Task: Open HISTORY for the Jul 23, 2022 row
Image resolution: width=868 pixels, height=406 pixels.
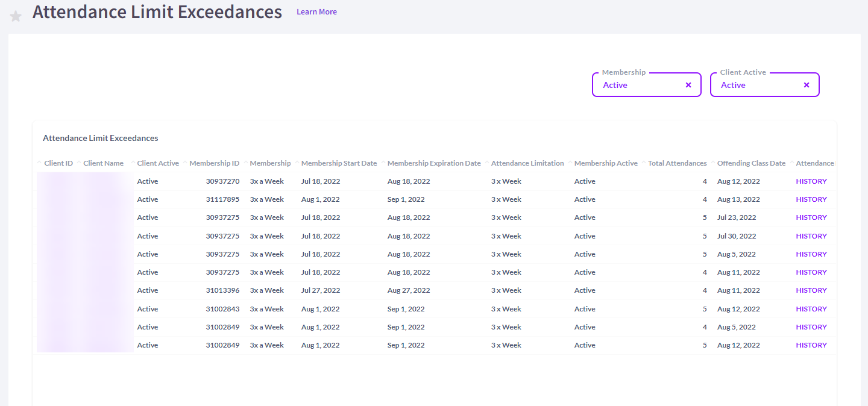Action: click(x=811, y=217)
